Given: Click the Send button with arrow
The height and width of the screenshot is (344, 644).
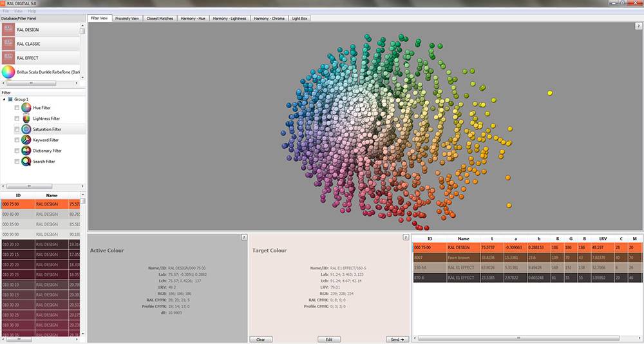Looking at the screenshot, I should 395,339.
